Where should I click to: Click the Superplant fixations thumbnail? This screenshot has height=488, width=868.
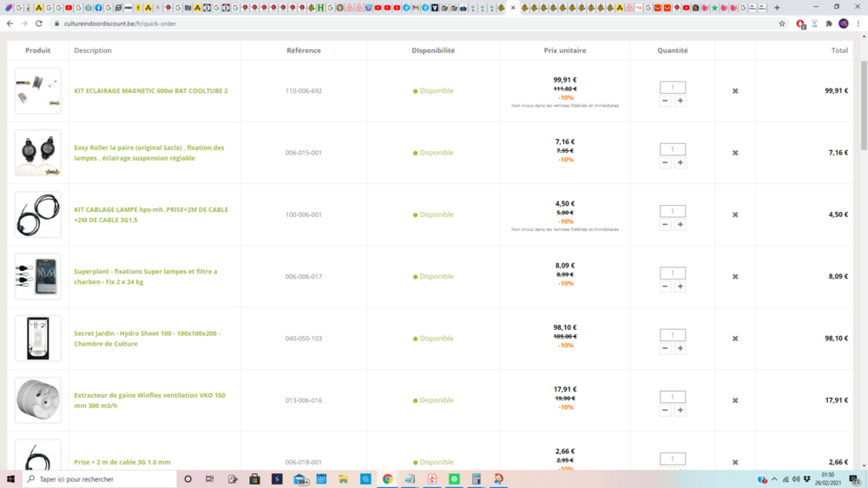37,276
